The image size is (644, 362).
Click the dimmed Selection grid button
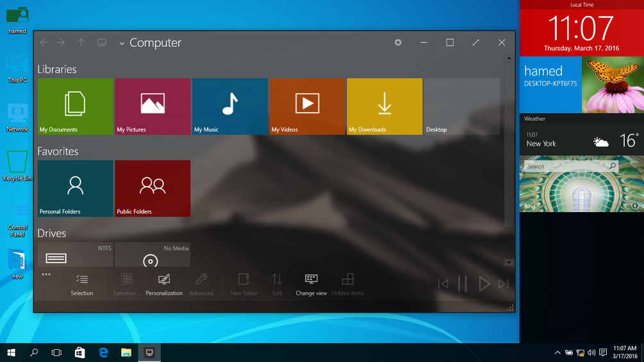pos(126,284)
